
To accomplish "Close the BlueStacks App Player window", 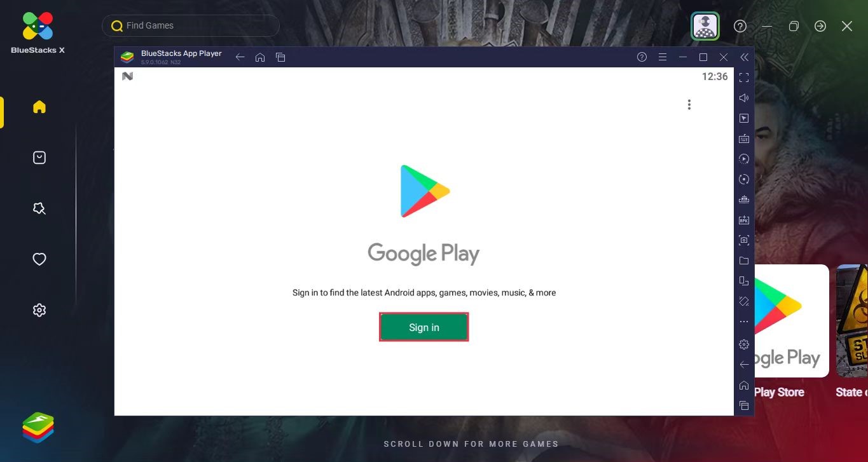I will [724, 57].
